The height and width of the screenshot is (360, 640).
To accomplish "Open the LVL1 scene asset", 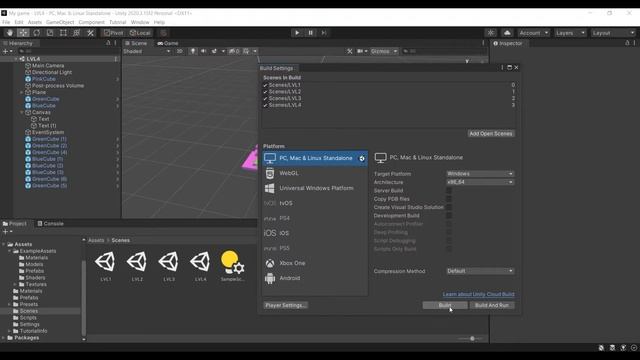I will [x=105, y=266].
